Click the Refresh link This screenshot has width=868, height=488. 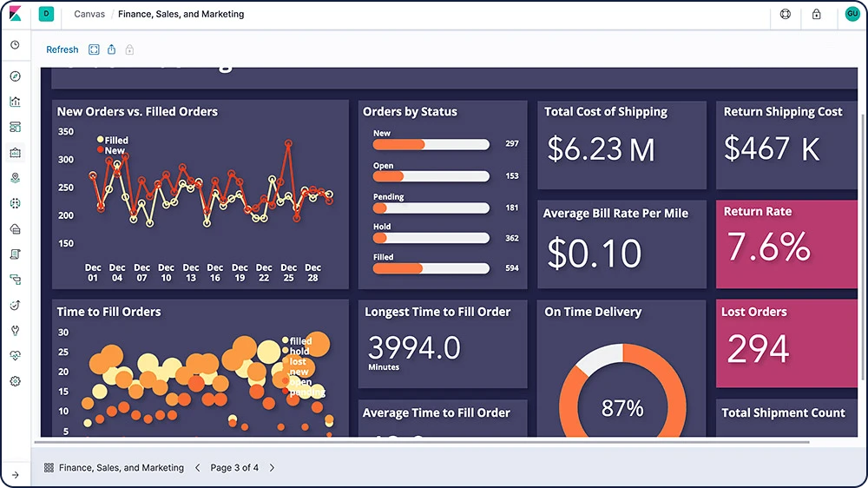[x=62, y=49]
